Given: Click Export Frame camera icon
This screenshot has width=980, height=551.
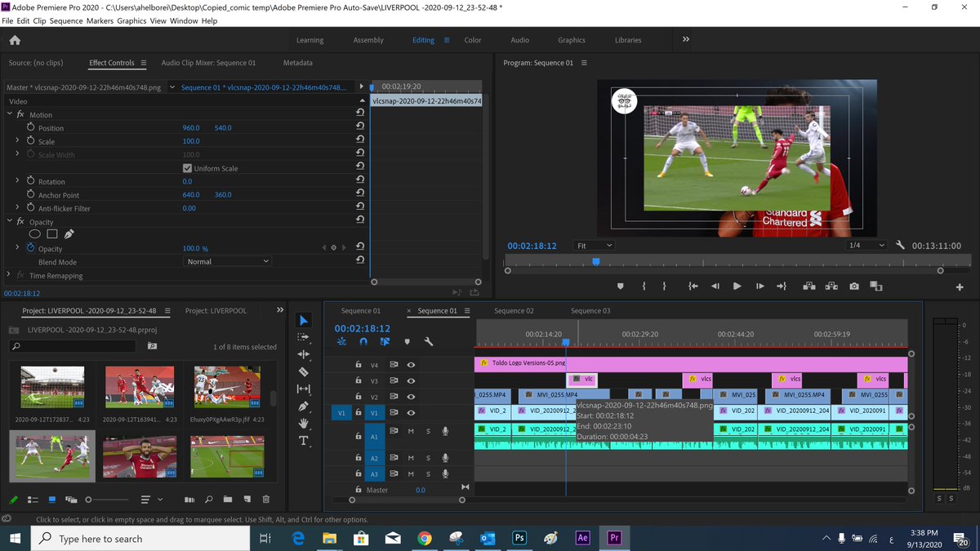Looking at the screenshot, I should 853,286.
